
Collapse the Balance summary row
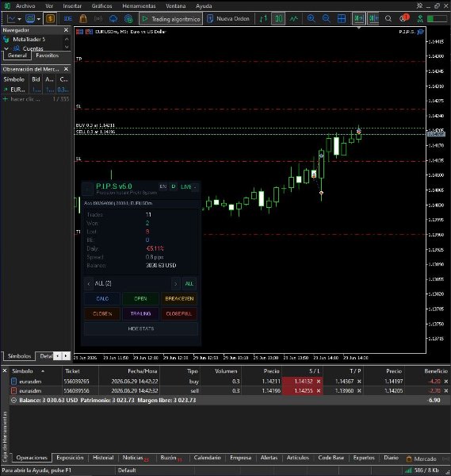click(13, 401)
